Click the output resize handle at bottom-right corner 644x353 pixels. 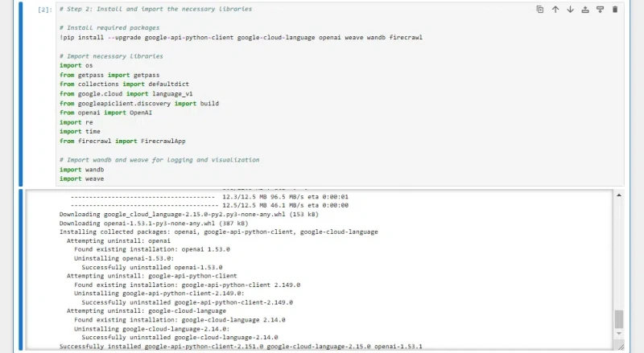[621, 347]
